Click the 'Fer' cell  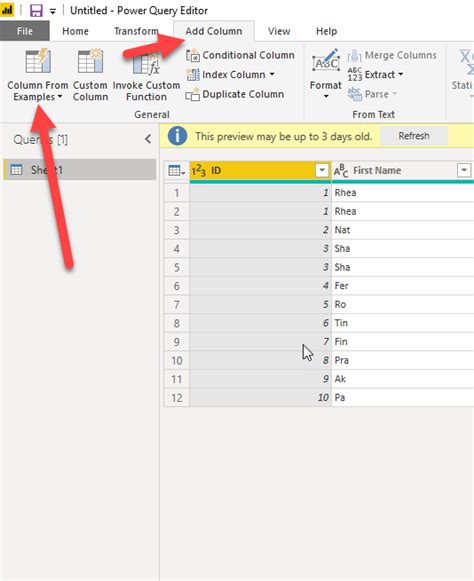pos(402,286)
